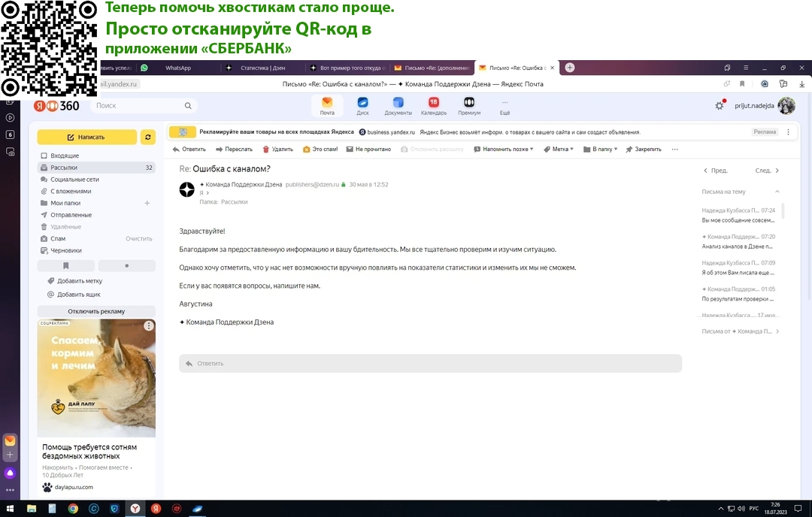812x517 pixels.
Task: Open the browser extensions icon
Action: (x=783, y=84)
